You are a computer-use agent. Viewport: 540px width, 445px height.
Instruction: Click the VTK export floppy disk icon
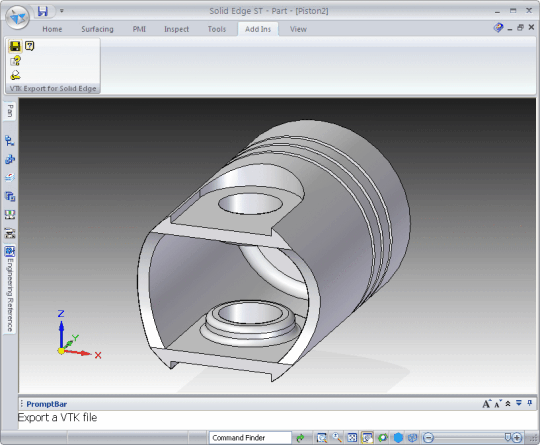click(x=15, y=46)
